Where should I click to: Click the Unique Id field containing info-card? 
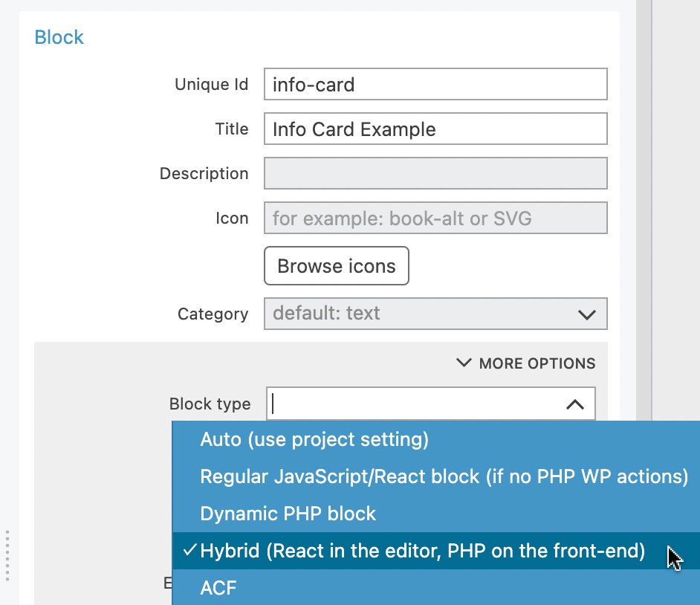[435, 84]
